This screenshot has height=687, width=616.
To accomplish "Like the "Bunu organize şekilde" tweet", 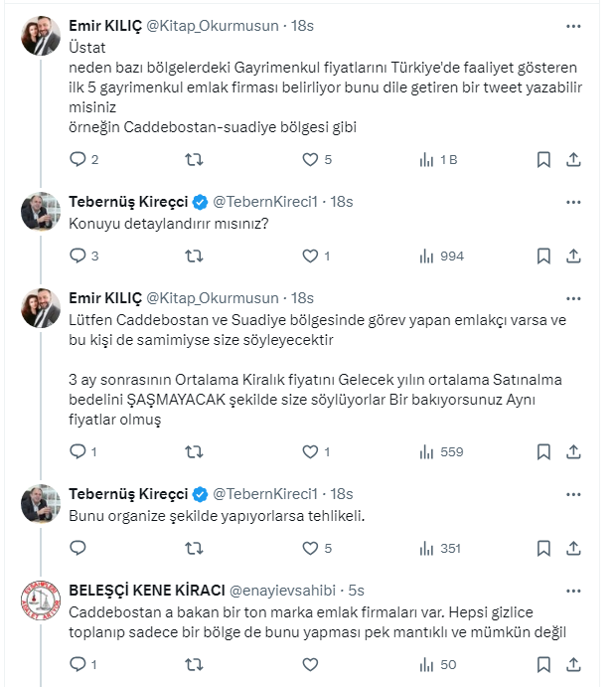I will click(x=310, y=548).
